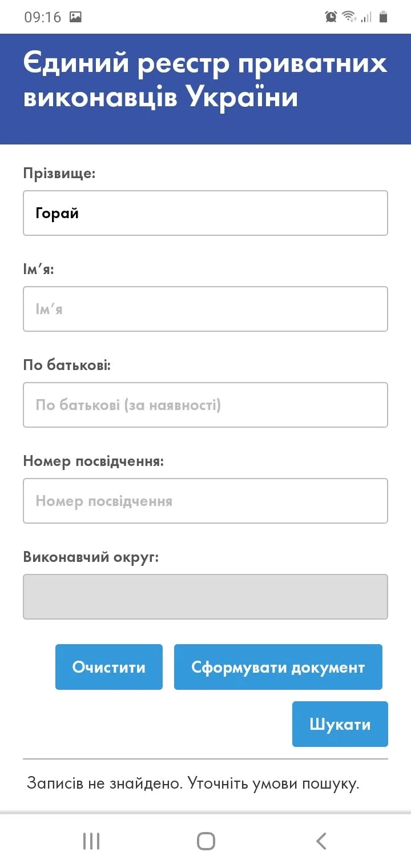
Task: Click the Шукати search button
Action: coord(340,724)
